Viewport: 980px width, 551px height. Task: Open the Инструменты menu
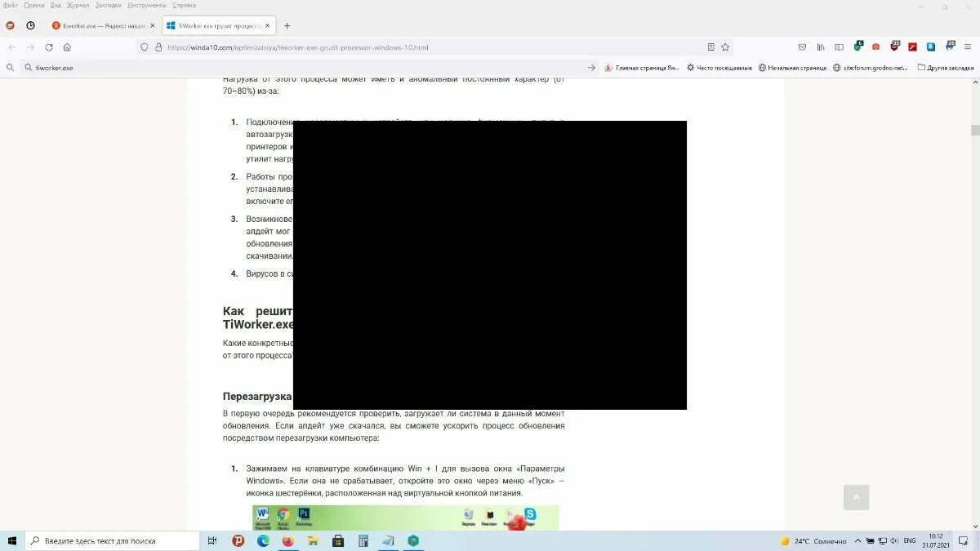[x=148, y=5]
